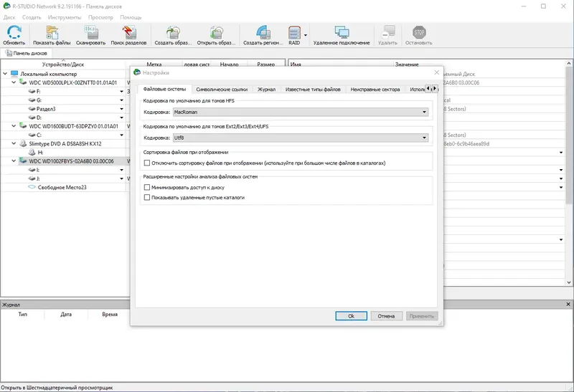Click the Локальный компьютер monitor icon

point(14,74)
